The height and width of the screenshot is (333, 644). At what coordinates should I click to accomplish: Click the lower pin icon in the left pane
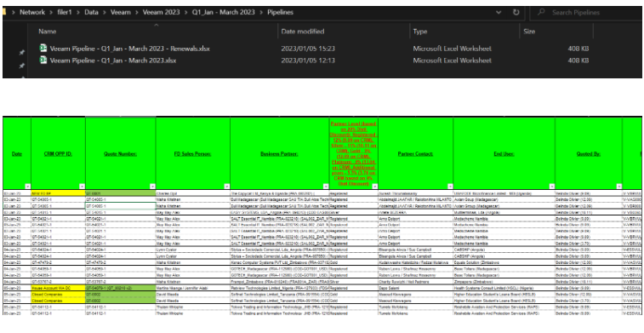[22, 66]
